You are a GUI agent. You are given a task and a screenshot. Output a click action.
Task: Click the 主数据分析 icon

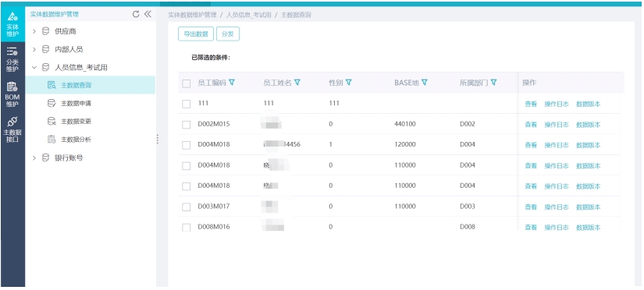tap(52, 140)
